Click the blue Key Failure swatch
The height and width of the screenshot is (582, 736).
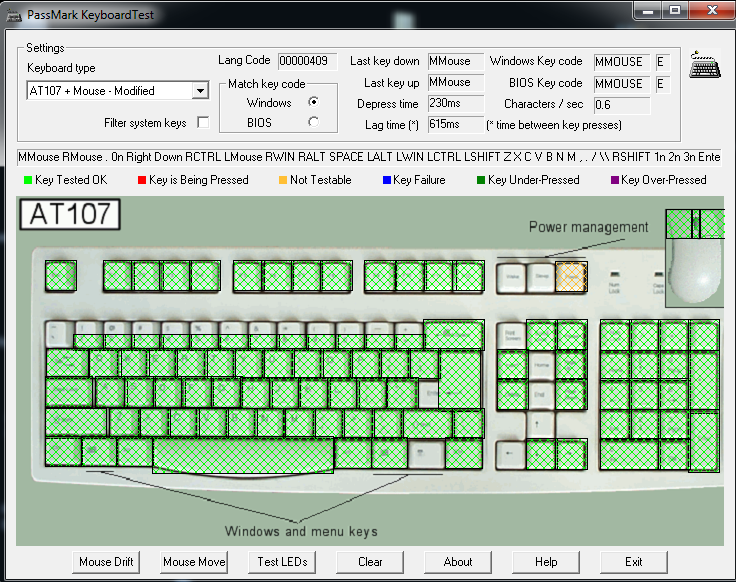coord(387,180)
